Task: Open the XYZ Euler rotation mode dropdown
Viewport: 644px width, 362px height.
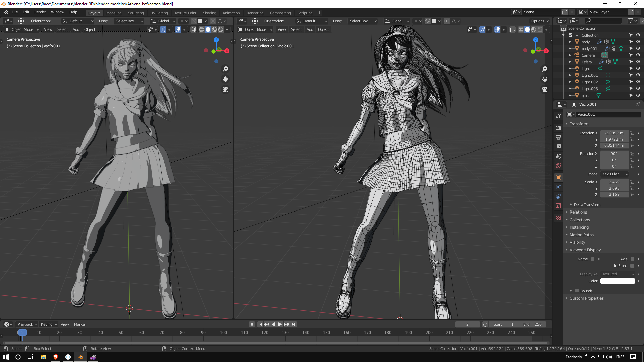Action: coord(614,174)
